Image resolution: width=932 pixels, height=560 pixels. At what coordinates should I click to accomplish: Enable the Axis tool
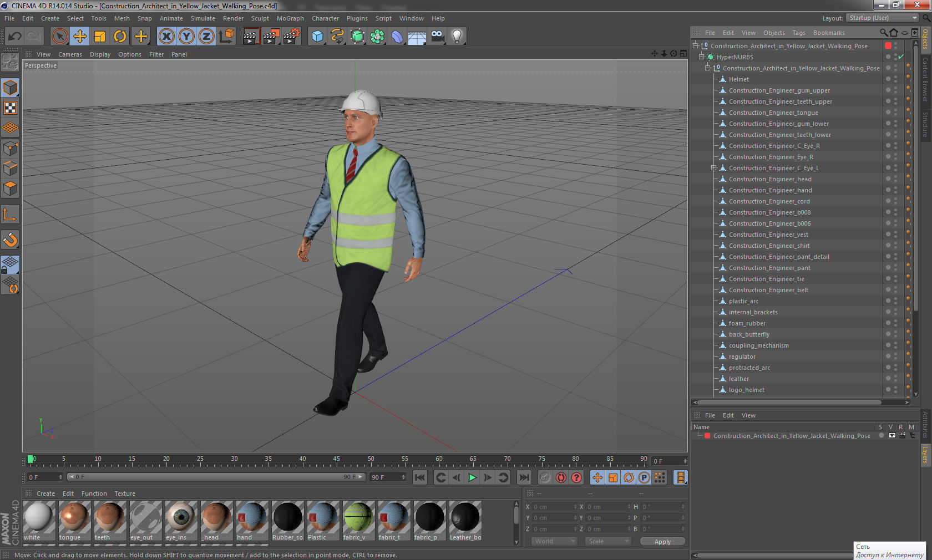(x=10, y=214)
